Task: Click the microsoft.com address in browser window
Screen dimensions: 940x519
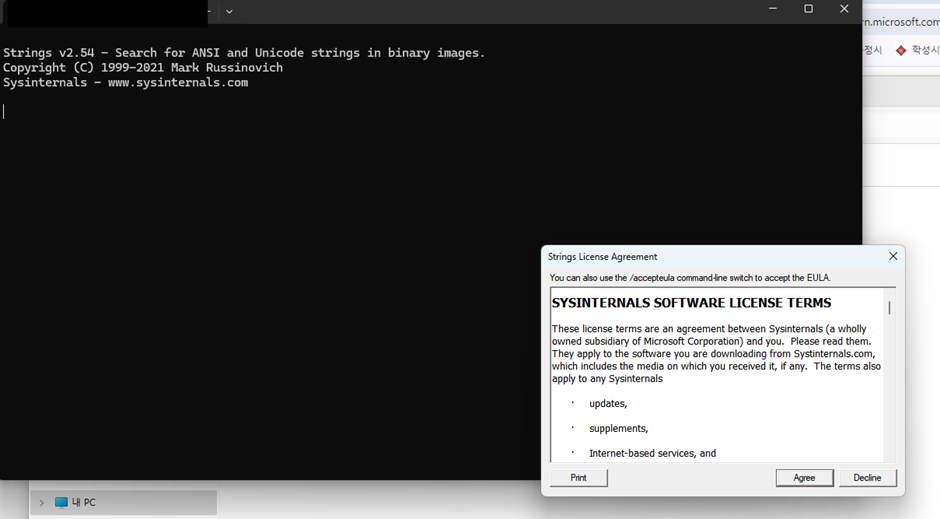Action: (902, 22)
